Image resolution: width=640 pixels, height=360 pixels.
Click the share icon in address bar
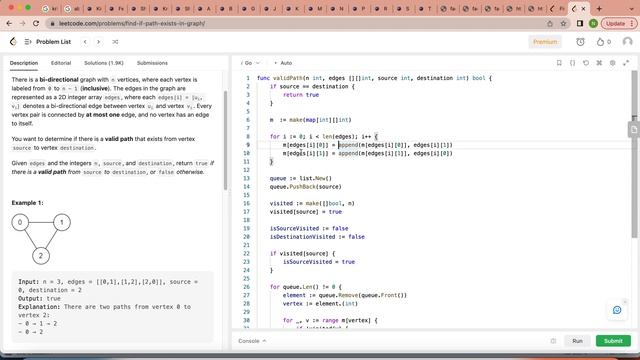tap(550, 24)
